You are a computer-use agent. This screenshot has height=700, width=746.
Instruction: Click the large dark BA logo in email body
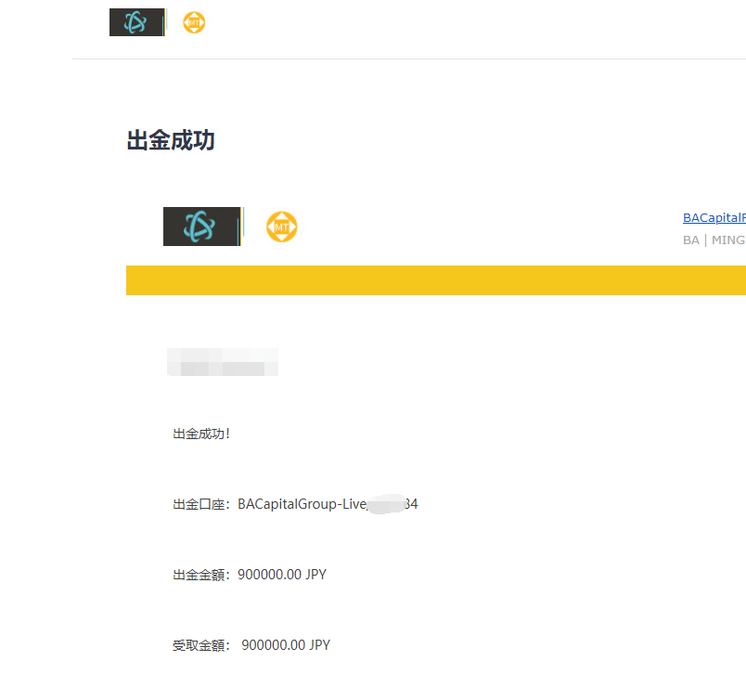tap(202, 227)
